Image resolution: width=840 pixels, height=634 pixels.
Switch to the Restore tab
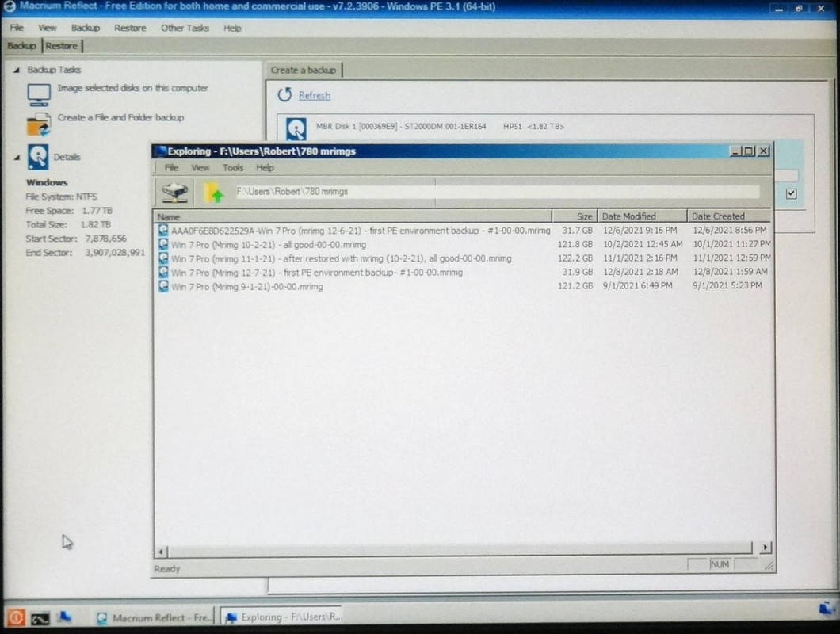click(x=62, y=45)
